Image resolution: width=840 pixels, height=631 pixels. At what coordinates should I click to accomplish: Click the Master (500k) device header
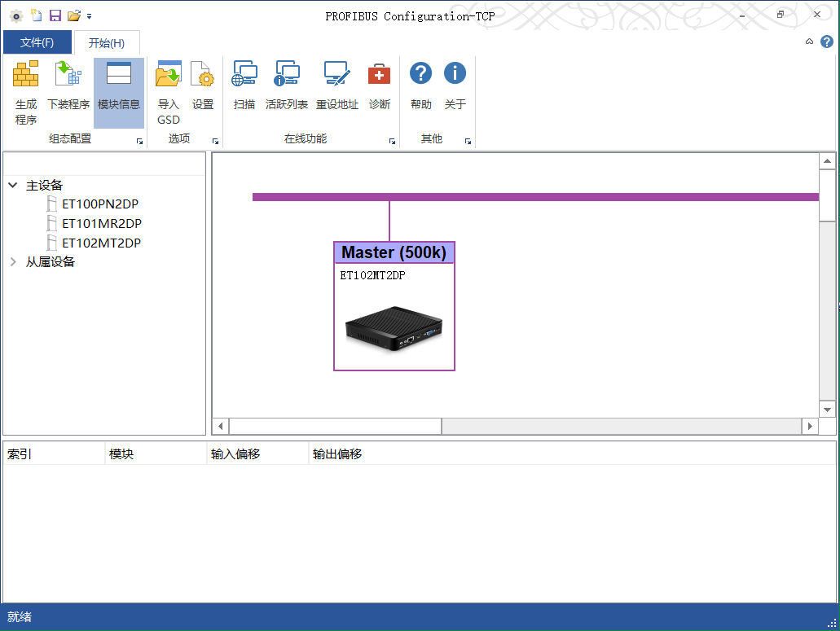[394, 253]
